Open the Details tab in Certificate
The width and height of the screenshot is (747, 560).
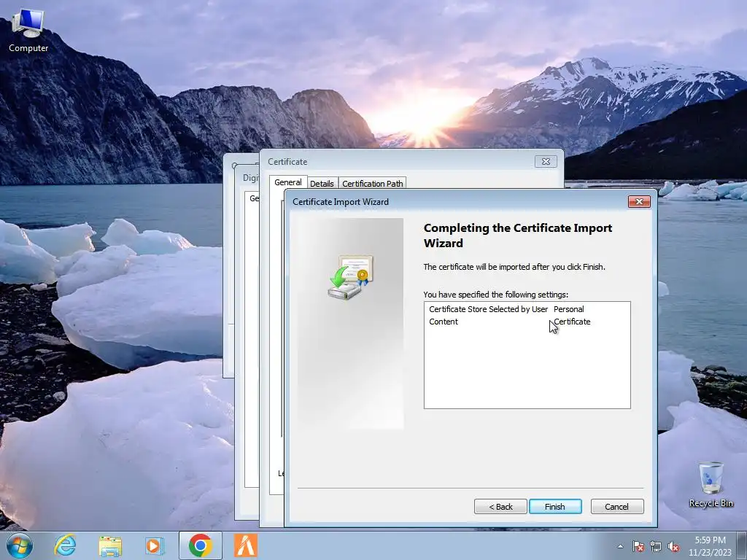322,184
